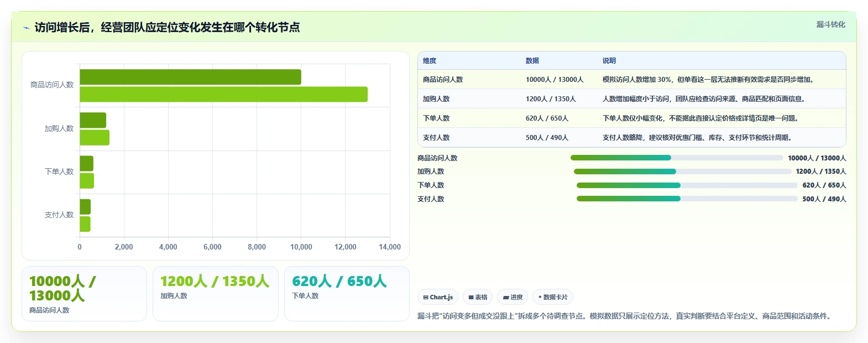Click the 数据卡片 chip
This screenshot has width=868, height=343.
553,297
